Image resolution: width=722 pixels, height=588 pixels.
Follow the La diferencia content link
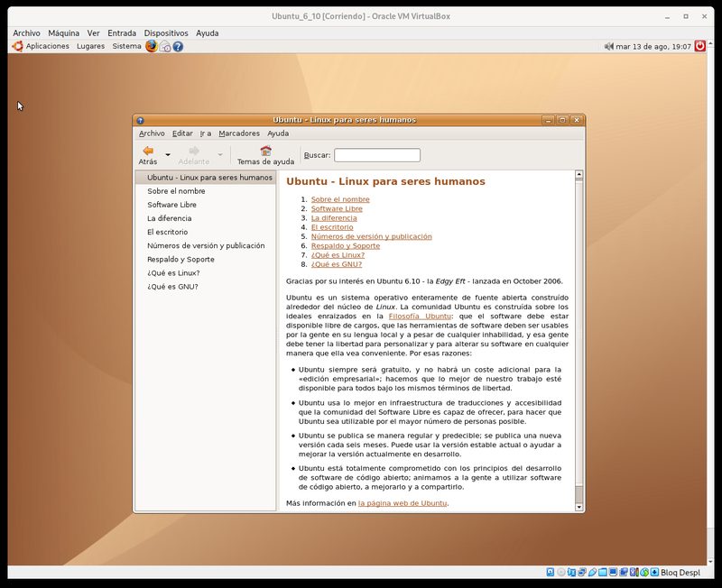334,217
